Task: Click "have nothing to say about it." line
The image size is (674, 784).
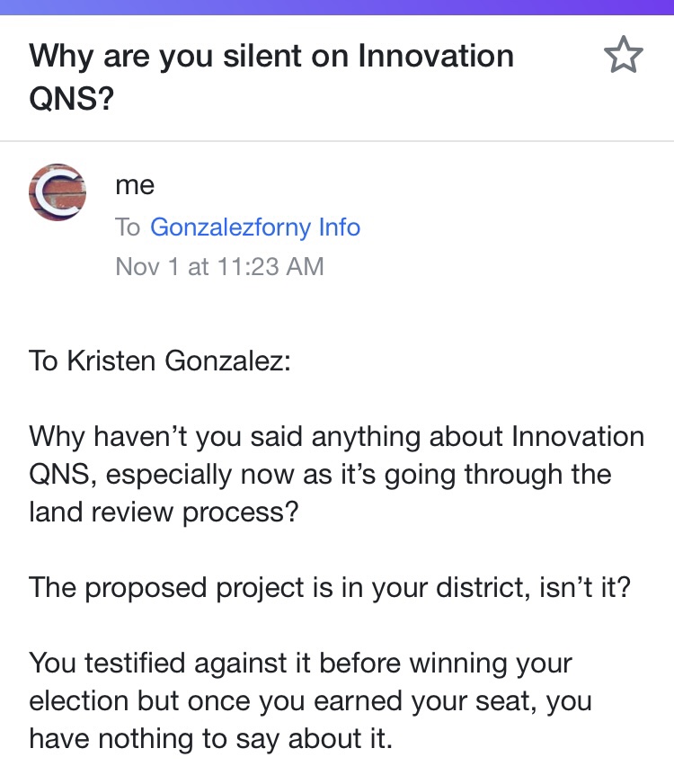Action: coord(210,739)
